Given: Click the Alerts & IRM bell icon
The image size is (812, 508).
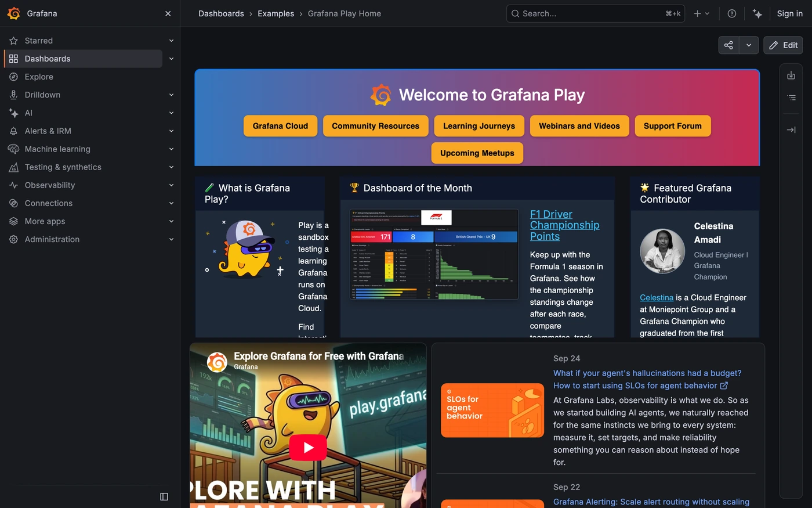Looking at the screenshot, I should click(13, 131).
